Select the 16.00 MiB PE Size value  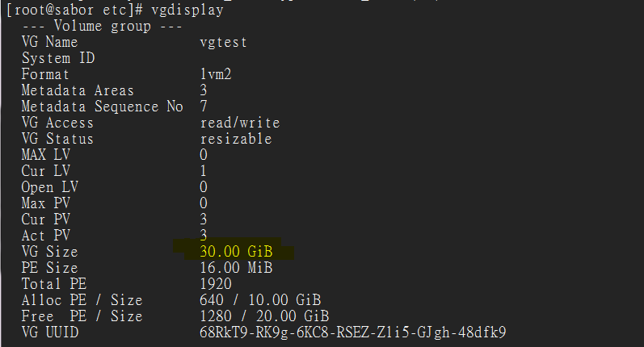point(236,268)
